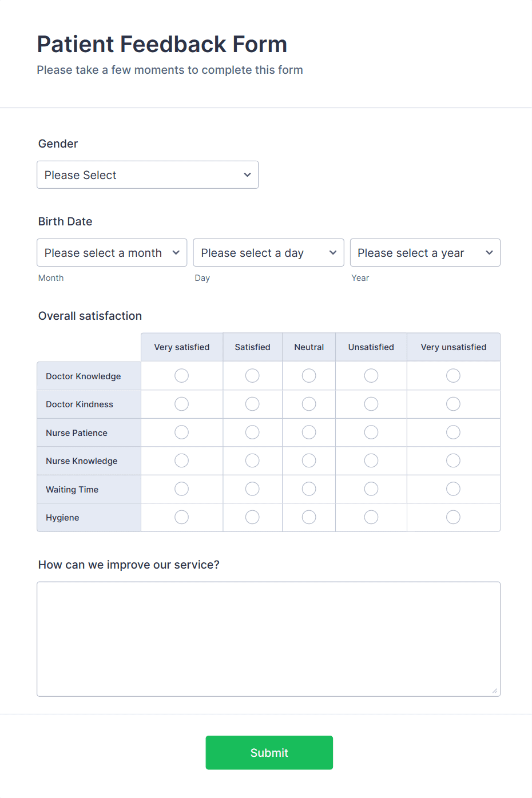The height and width of the screenshot is (798, 532).
Task: Expand the month selection dropdown
Action: 112,252
